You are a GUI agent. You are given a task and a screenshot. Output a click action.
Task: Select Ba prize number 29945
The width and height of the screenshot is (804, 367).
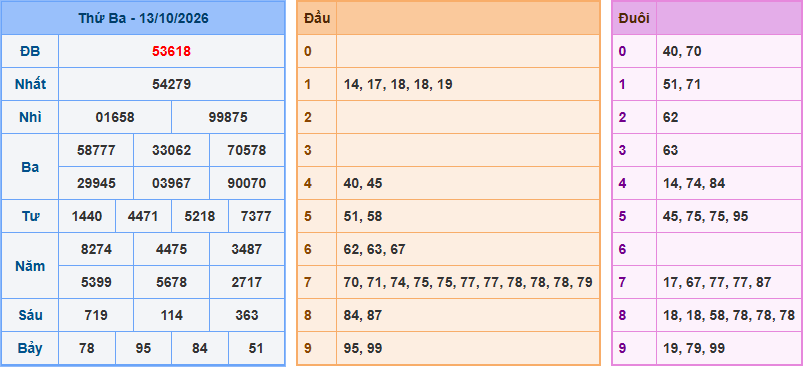point(96,183)
